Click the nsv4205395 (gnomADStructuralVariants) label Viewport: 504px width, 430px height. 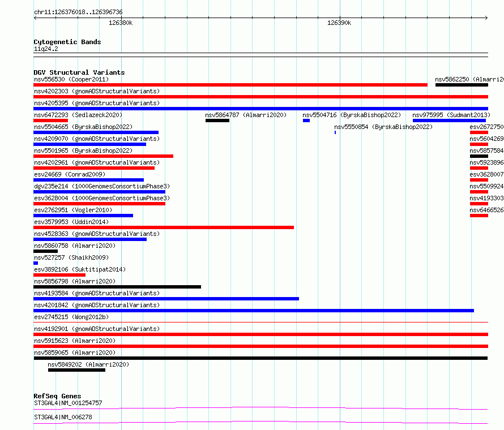coord(97,103)
